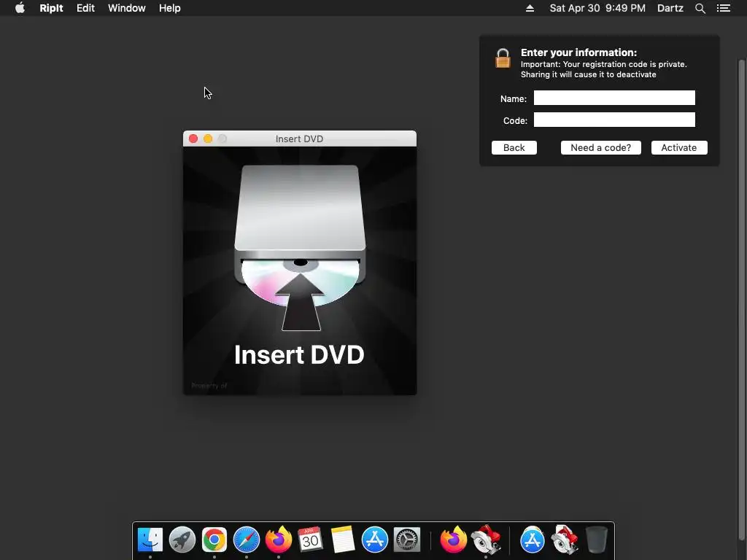Open Firefox icon after Dock divider
This screenshot has width=747, height=560.
pos(453,540)
